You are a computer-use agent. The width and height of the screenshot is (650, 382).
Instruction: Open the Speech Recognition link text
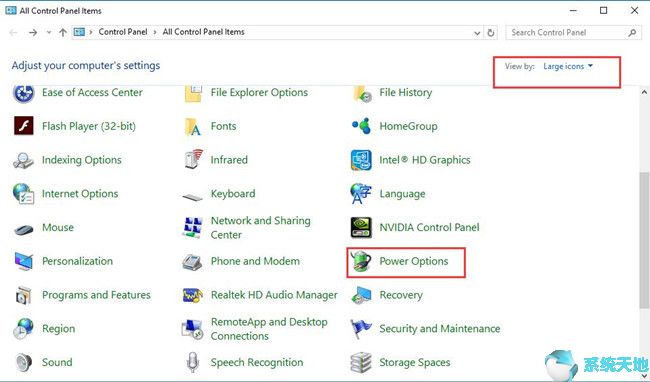point(257,363)
